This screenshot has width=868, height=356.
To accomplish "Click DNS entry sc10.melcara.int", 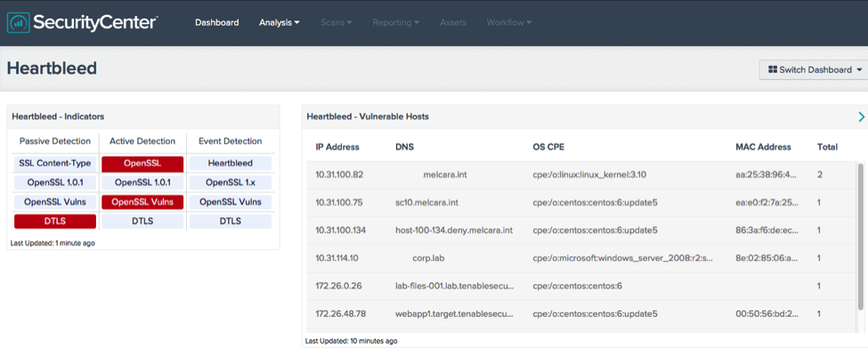I will [x=426, y=203].
